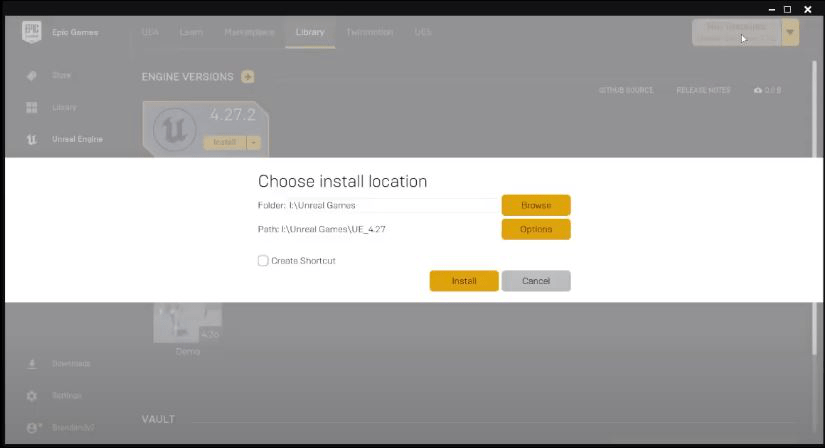Click the Path text ending in UE_4.27

tap(321, 229)
